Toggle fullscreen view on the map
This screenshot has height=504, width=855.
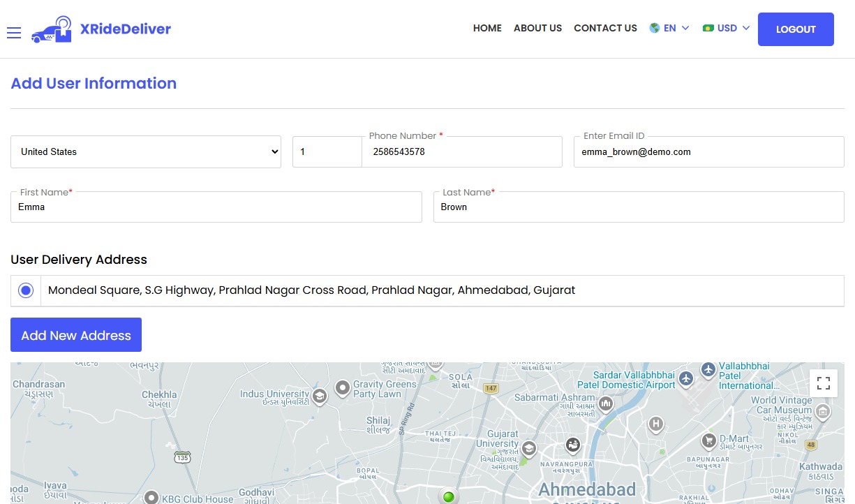click(x=823, y=383)
